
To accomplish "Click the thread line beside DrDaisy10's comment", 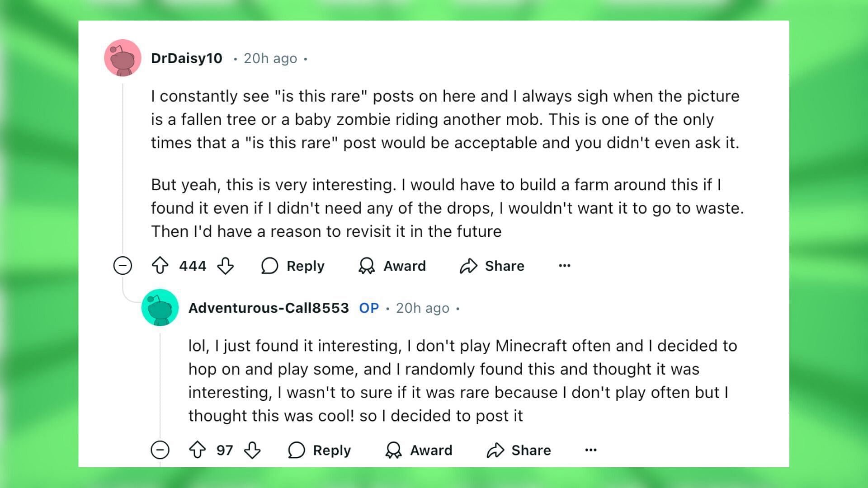I will [x=123, y=167].
